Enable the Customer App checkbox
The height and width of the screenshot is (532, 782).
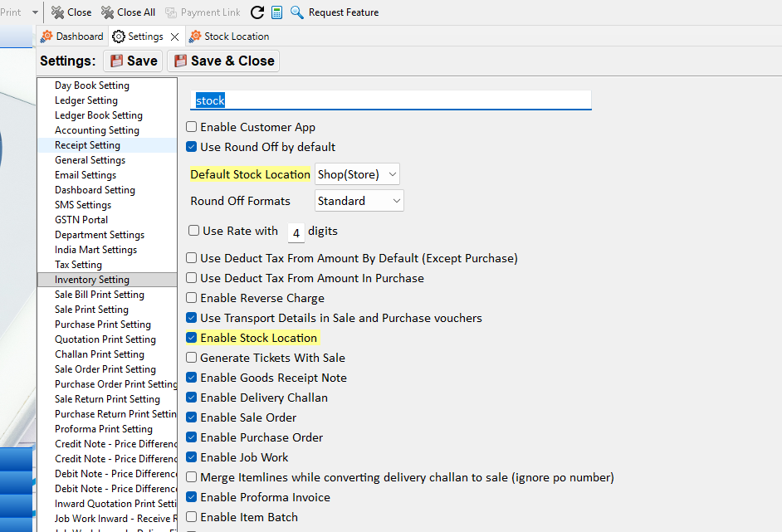[192, 127]
